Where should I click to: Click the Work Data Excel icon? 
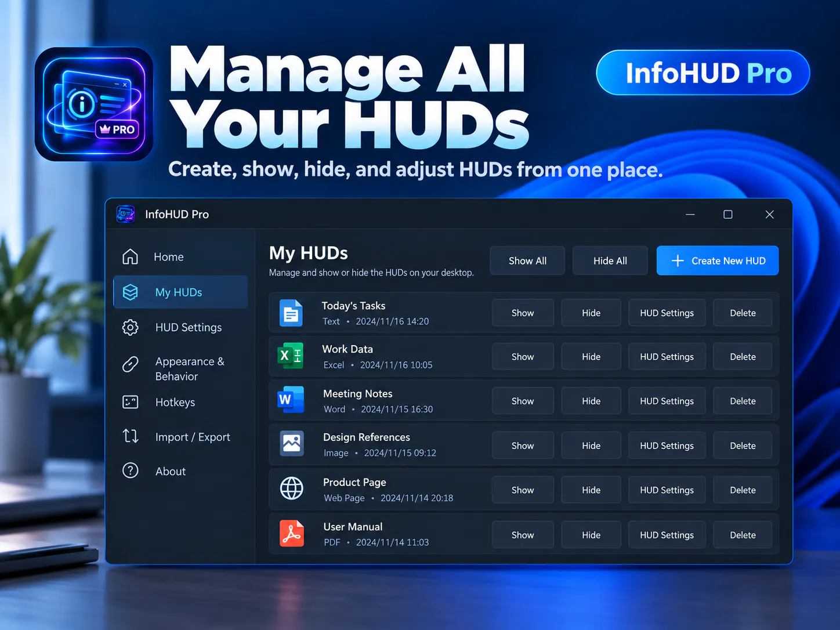[x=291, y=356]
